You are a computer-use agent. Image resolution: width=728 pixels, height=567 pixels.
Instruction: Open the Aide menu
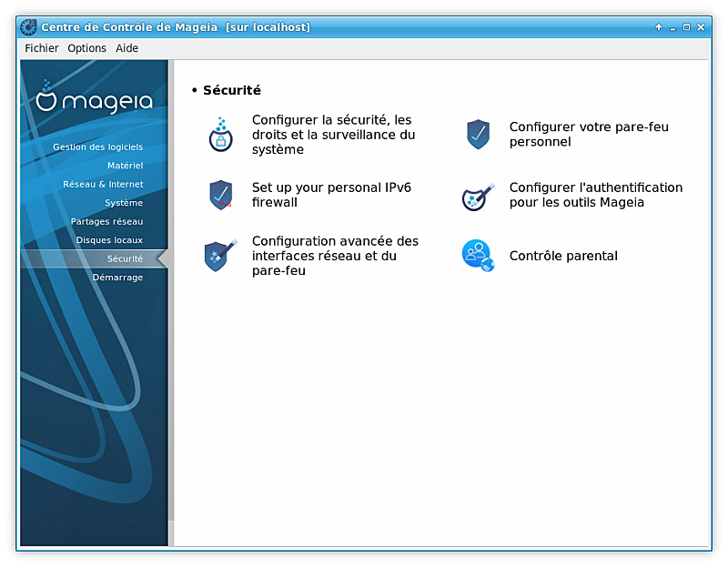(x=127, y=48)
